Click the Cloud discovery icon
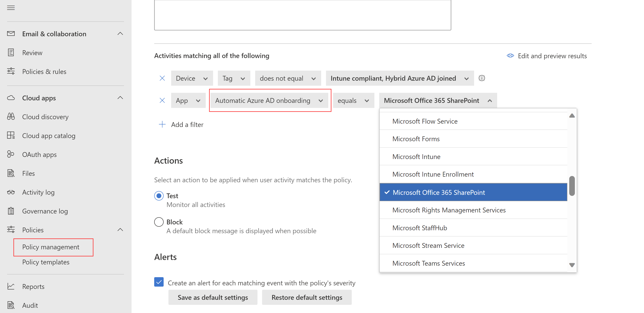Viewport: 644px width, 313px height. (x=12, y=116)
